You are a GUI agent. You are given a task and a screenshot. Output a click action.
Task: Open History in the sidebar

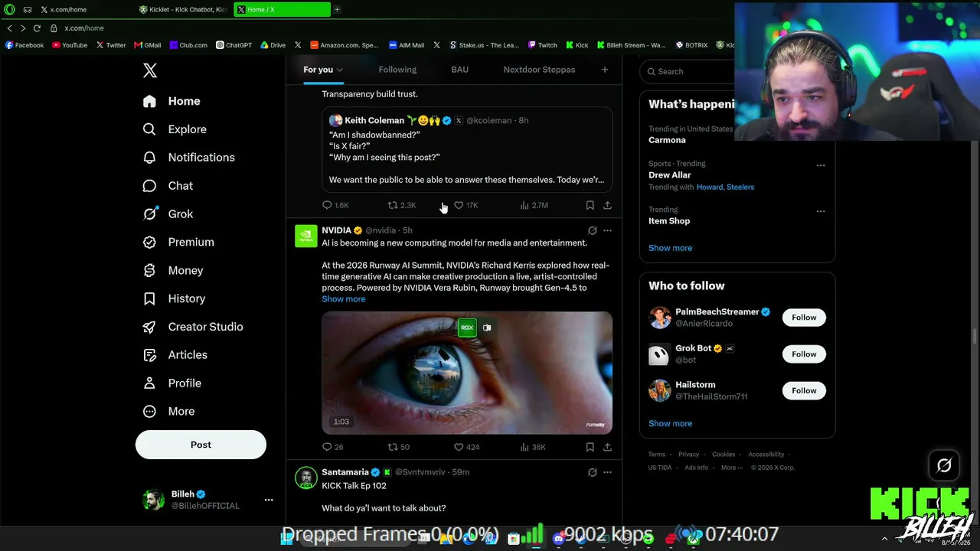[175, 298]
